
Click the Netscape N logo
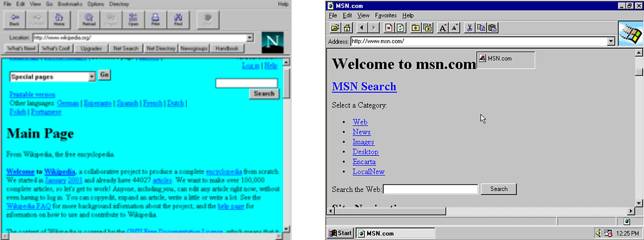[272, 42]
